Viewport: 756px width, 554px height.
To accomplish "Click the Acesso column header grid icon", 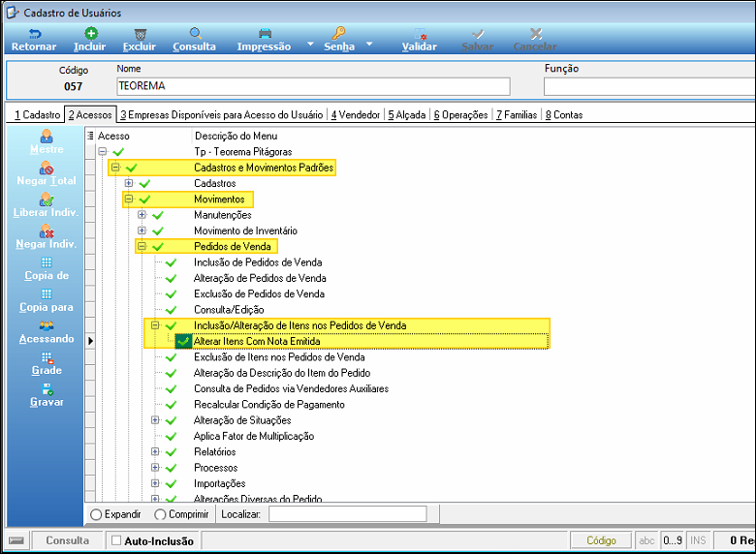I will 90,136.
